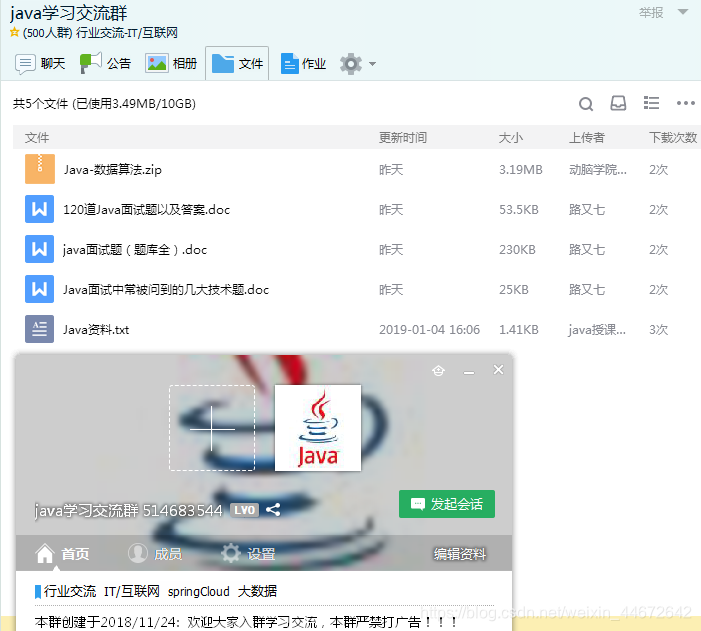This screenshot has height=631, width=701.
Task: Click the Java logo group avatar
Action: coord(317,428)
